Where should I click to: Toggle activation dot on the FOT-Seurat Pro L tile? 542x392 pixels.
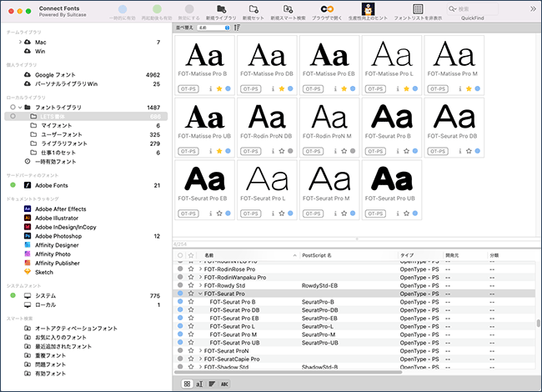tap(290, 214)
